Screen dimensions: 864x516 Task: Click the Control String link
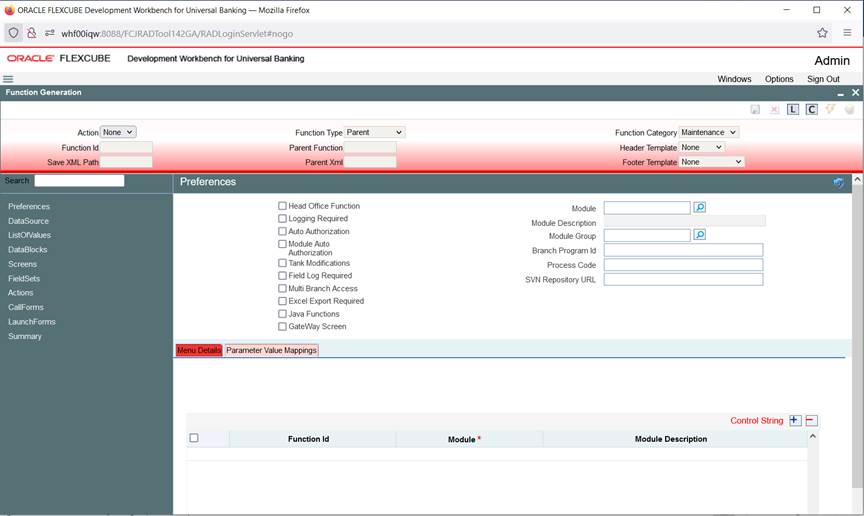[757, 421]
